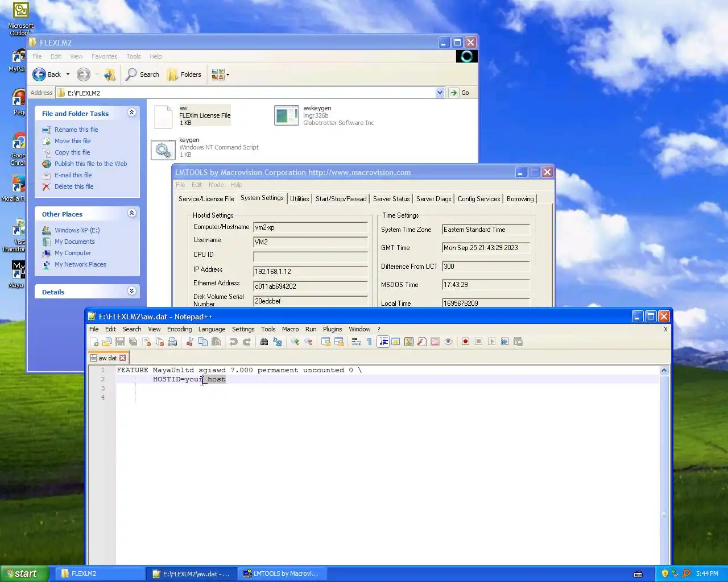
Task: Switch to Utilities tab in LMTOOLS
Action: click(x=299, y=199)
